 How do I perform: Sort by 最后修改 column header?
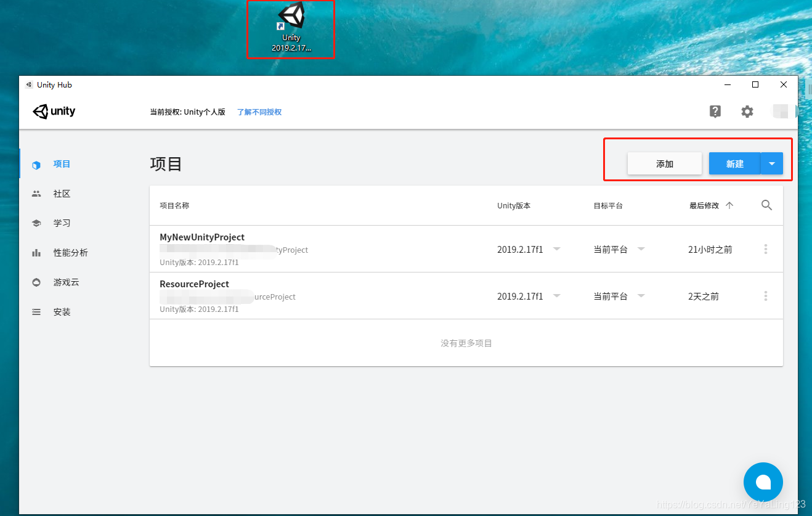tap(704, 206)
